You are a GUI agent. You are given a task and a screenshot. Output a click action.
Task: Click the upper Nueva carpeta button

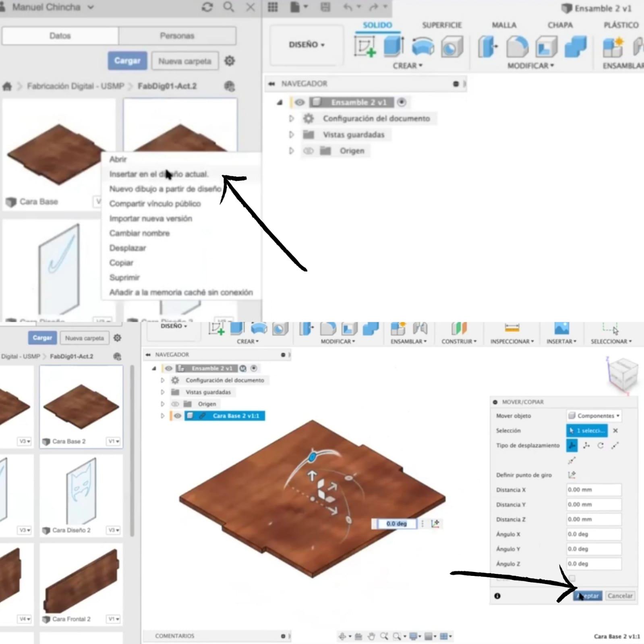pos(185,61)
